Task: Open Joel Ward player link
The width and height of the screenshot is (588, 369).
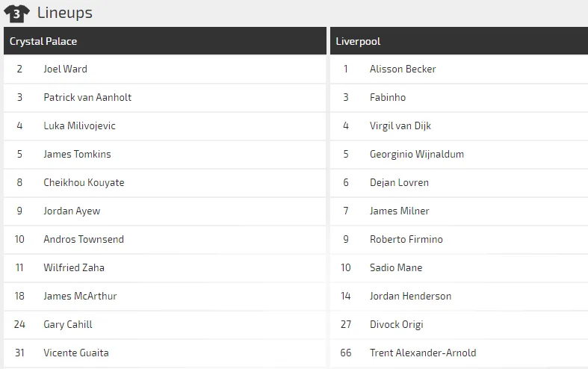Action: [x=65, y=69]
